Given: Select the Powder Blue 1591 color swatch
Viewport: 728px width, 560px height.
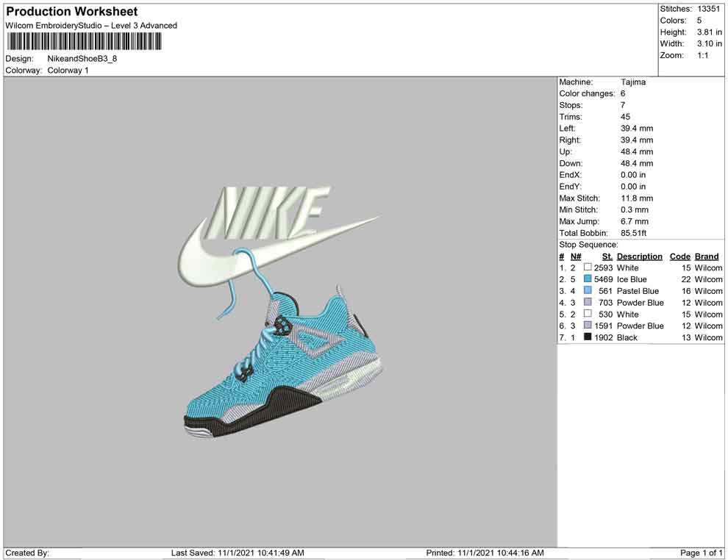Looking at the screenshot, I should pyautogui.click(x=588, y=326).
